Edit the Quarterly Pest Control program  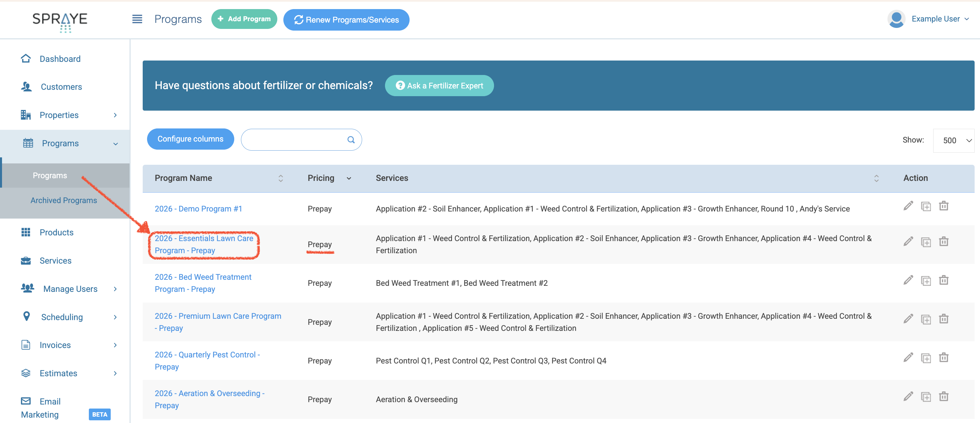pyautogui.click(x=908, y=358)
